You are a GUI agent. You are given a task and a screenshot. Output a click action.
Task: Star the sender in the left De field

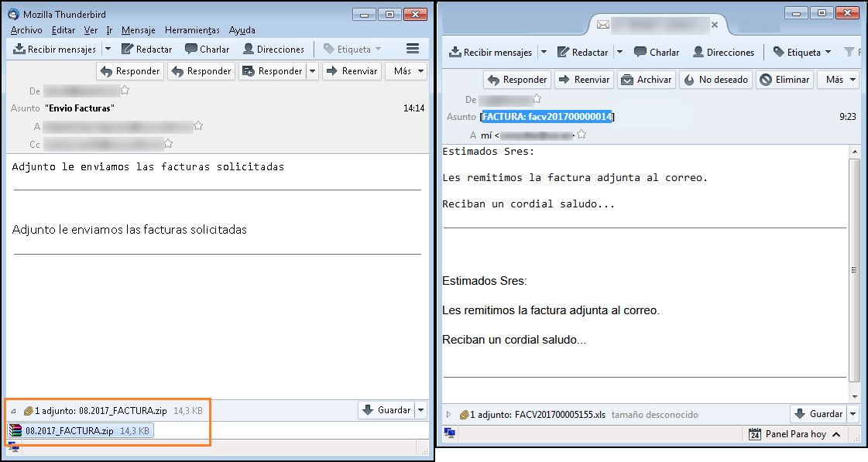click(125, 91)
